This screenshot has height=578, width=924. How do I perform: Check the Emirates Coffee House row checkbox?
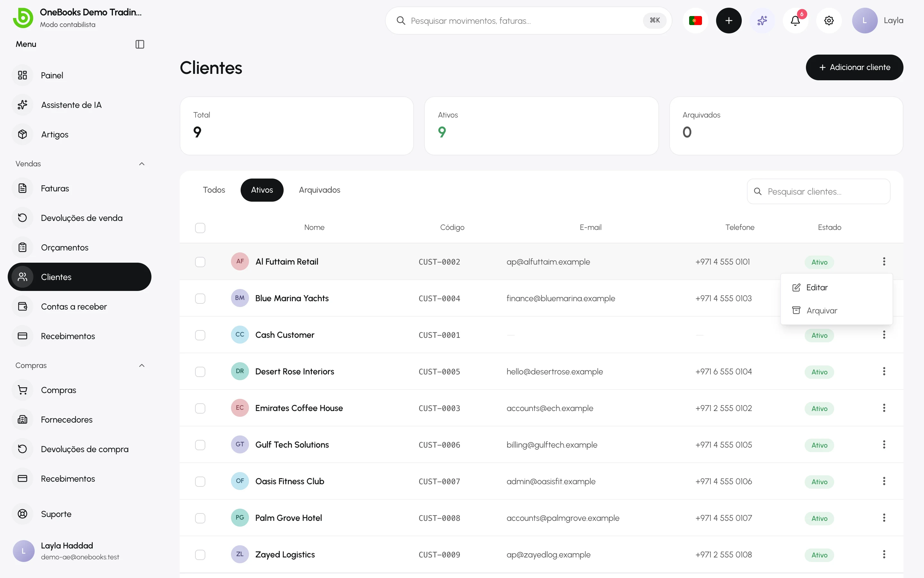pos(200,408)
